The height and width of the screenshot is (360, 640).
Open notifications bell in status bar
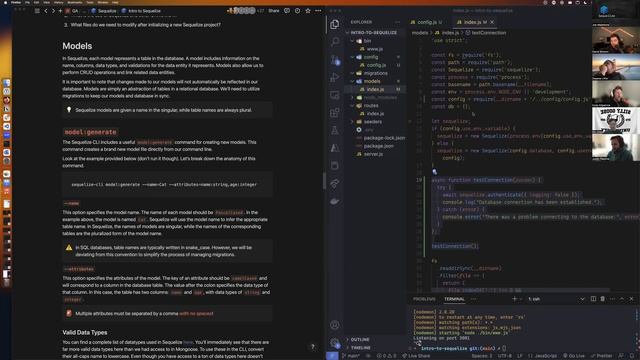(632, 356)
